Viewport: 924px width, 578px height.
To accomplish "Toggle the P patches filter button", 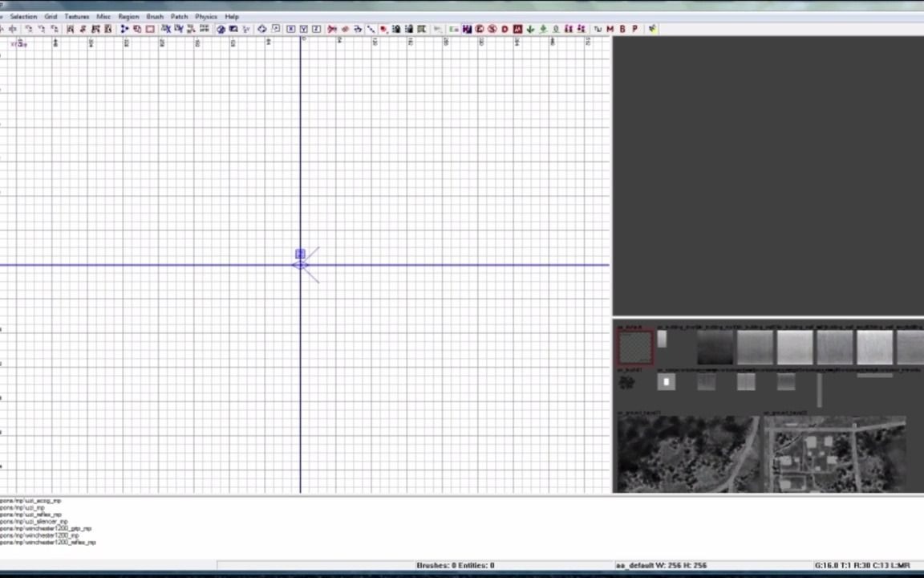I will click(634, 29).
